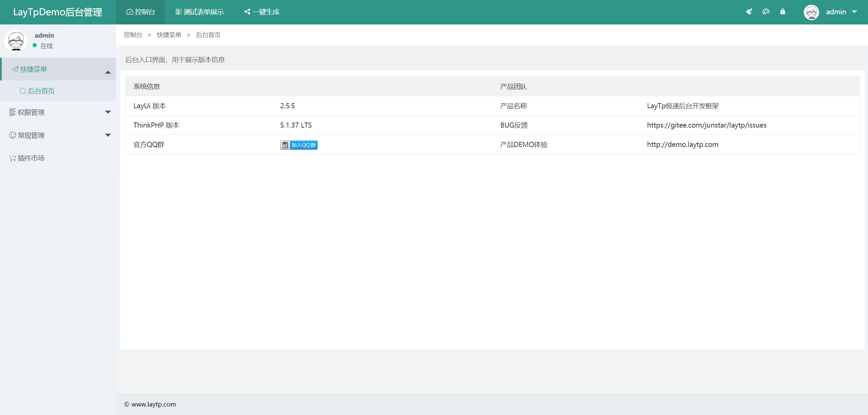Viewport: 868px width, 415px height.
Task: Open the http://demo.laytp.com link
Action: [683, 144]
